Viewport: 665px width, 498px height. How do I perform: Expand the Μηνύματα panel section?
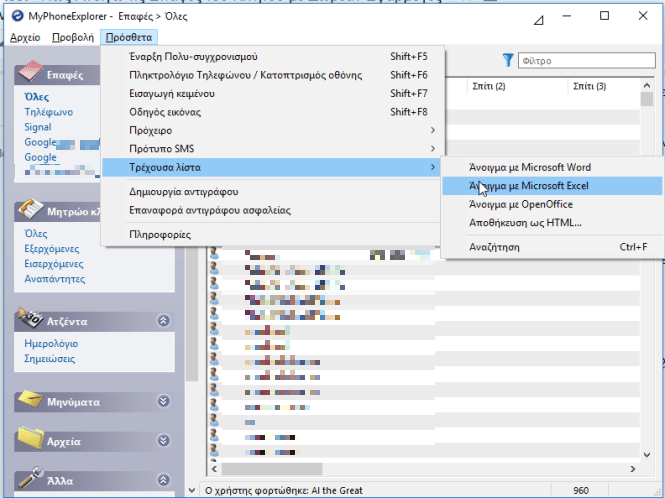coord(163,401)
